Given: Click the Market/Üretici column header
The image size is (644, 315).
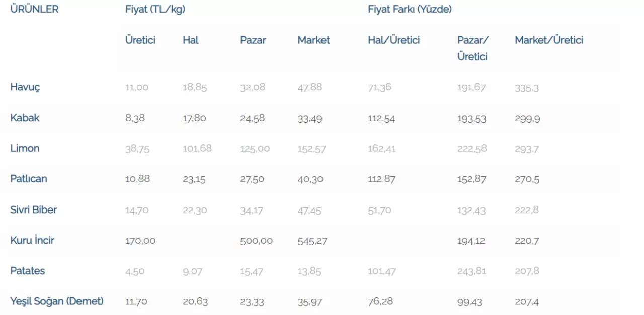Looking at the screenshot, I should [x=549, y=40].
